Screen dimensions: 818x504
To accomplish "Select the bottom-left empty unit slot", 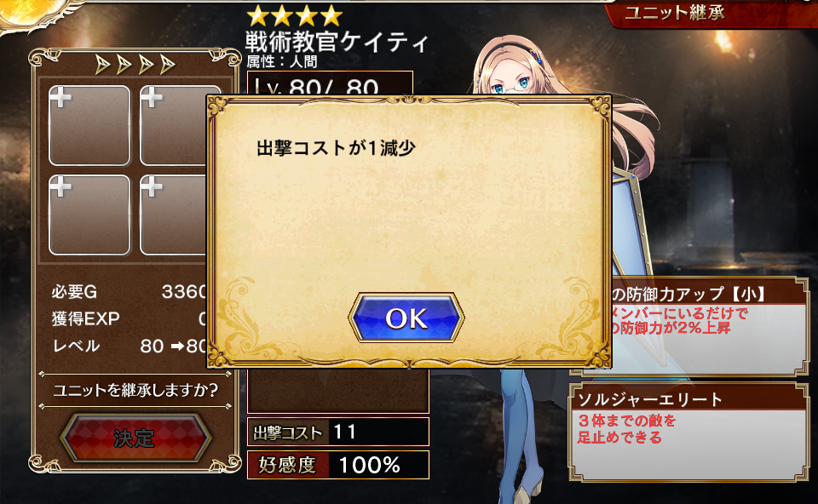I will click(89, 215).
